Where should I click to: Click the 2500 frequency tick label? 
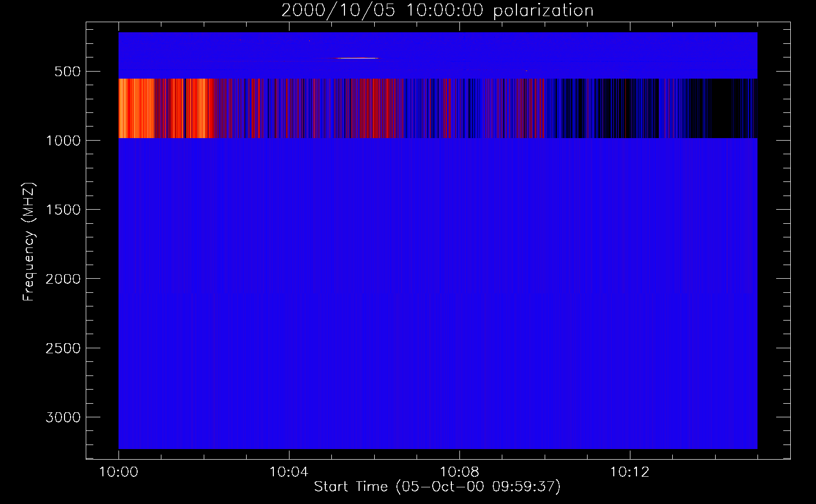coord(64,348)
